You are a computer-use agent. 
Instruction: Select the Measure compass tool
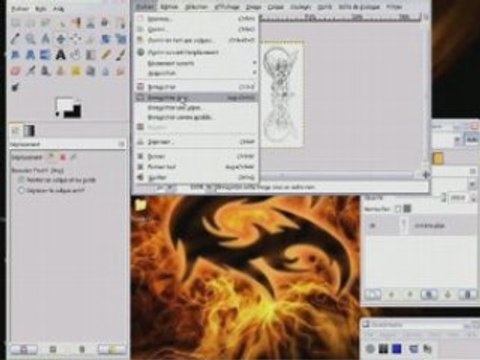46,39
